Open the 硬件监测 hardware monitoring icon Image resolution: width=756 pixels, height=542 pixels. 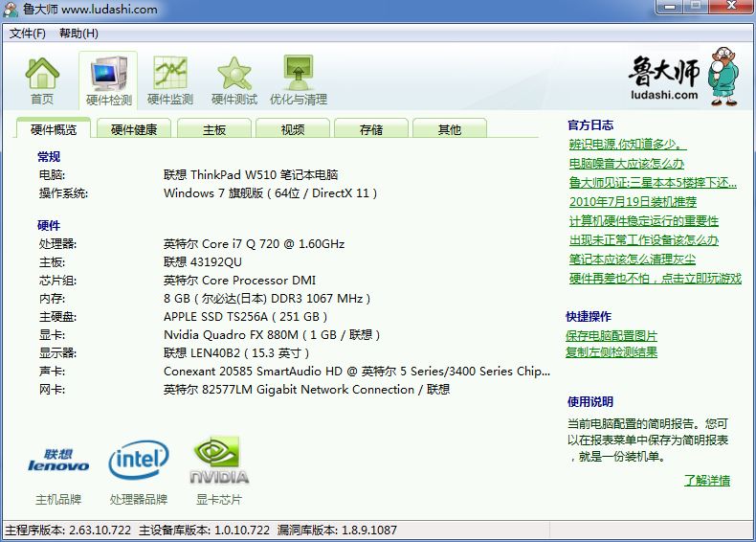[x=170, y=80]
